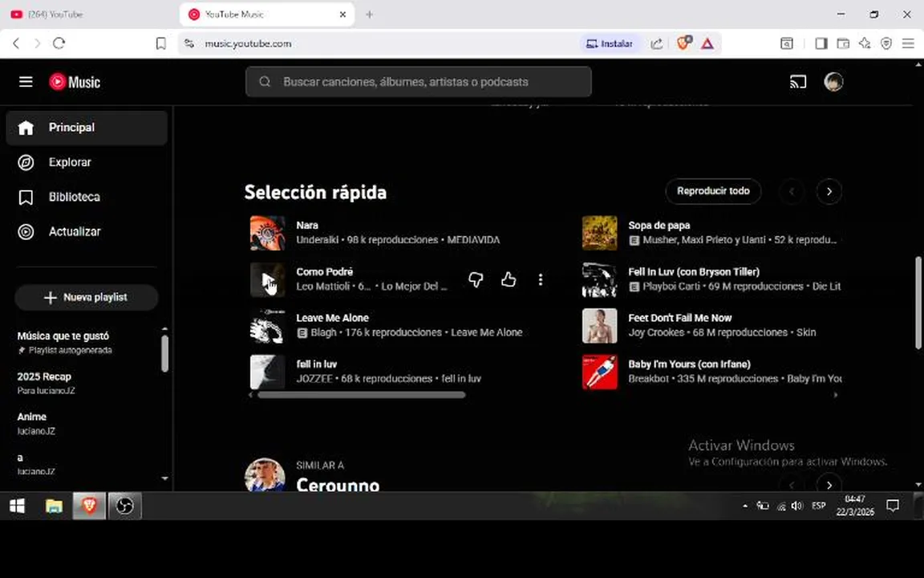This screenshot has width=924, height=578.
Task: Open album link MEDIAVIDA
Action: tap(473, 240)
